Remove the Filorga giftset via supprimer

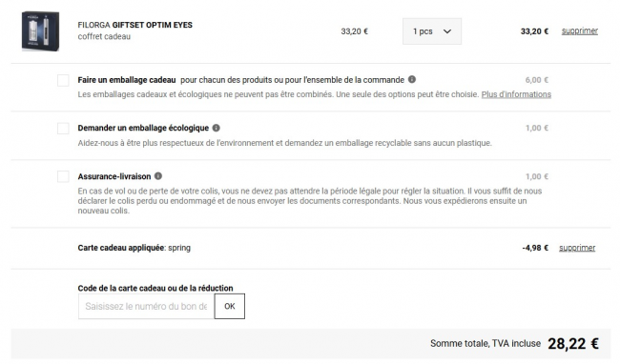coord(580,30)
